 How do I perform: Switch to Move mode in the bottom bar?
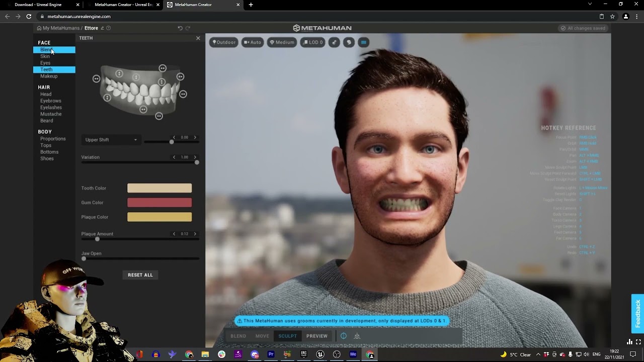tap(262, 336)
